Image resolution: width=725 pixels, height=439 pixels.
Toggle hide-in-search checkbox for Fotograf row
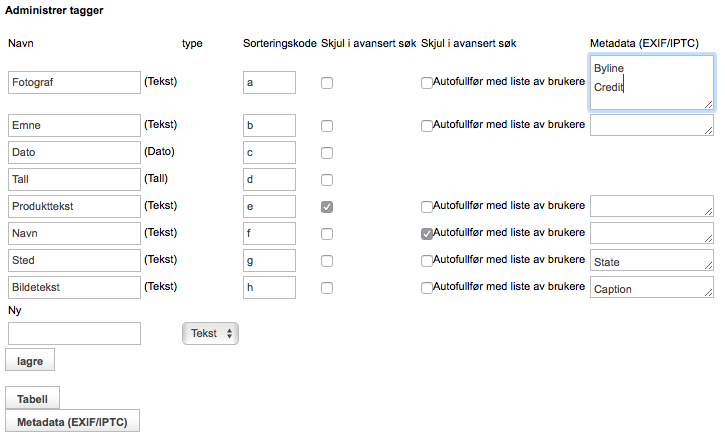click(x=327, y=83)
